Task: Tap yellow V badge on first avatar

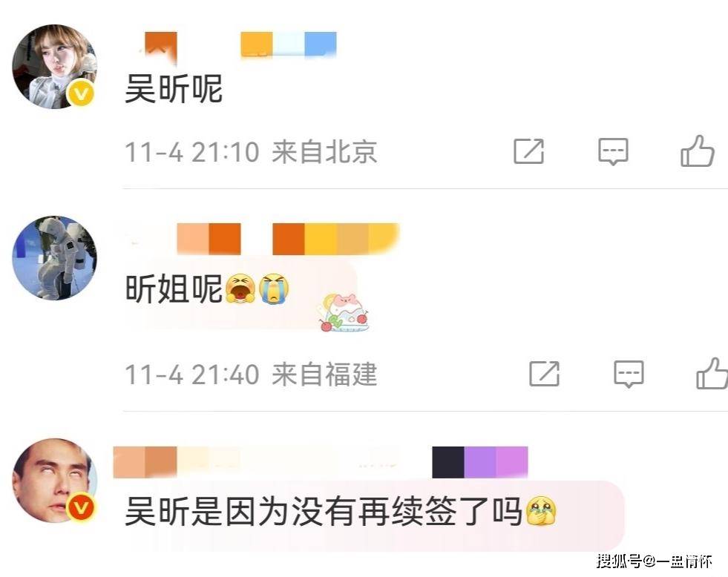Action: tap(81, 94)
